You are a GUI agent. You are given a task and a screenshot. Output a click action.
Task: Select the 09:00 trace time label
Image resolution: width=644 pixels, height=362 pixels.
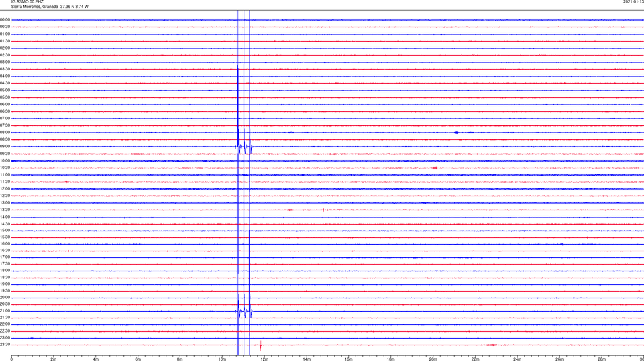tap(5, 147)
